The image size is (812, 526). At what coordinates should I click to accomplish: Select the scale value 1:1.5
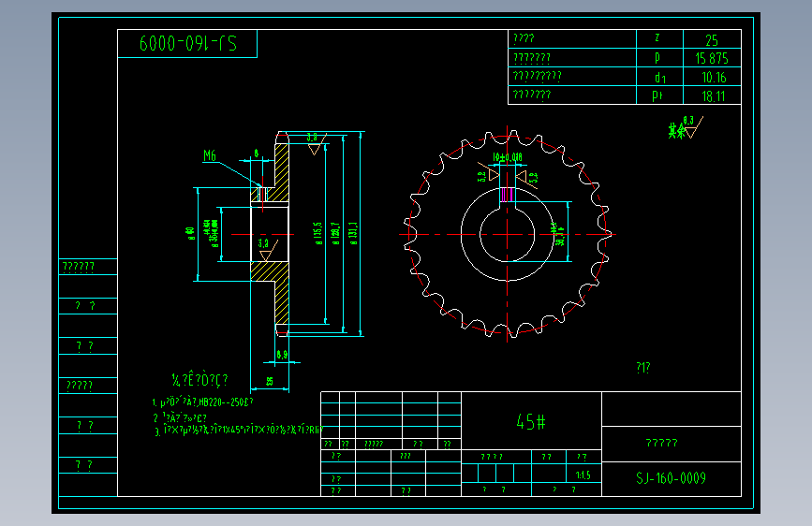(583, 475)
